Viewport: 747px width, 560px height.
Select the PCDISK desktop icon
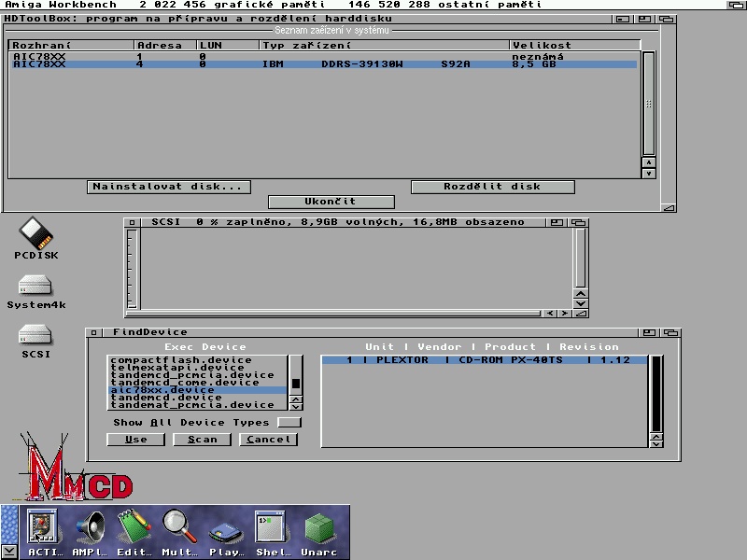click(x=36, y=238)
